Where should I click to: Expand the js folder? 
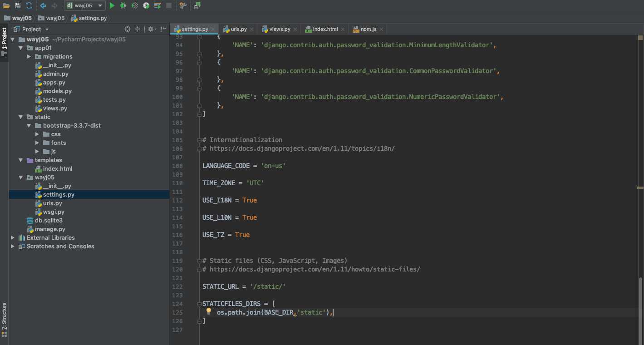click(37, 152)
